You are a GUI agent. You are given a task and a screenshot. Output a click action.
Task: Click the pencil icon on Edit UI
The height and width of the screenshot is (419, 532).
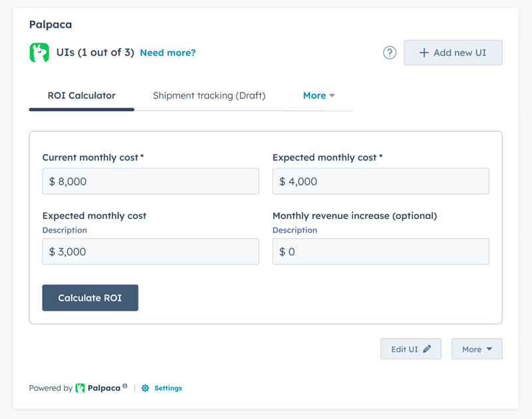click(427, 349)
